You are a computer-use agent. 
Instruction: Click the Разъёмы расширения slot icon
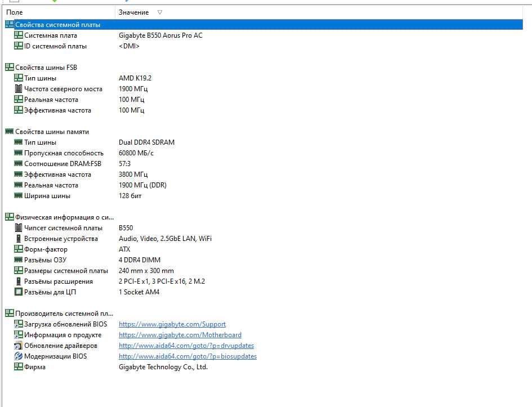click(x=19, y=281)
